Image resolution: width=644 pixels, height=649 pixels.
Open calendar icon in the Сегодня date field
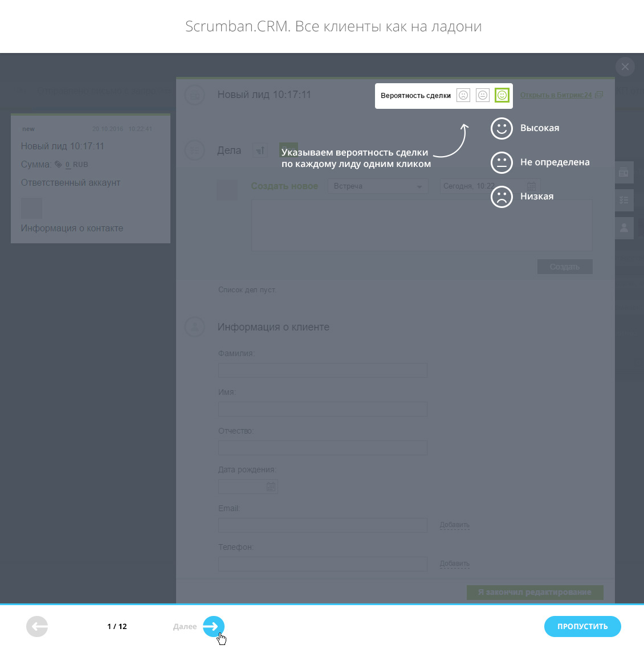pos(531,186)
